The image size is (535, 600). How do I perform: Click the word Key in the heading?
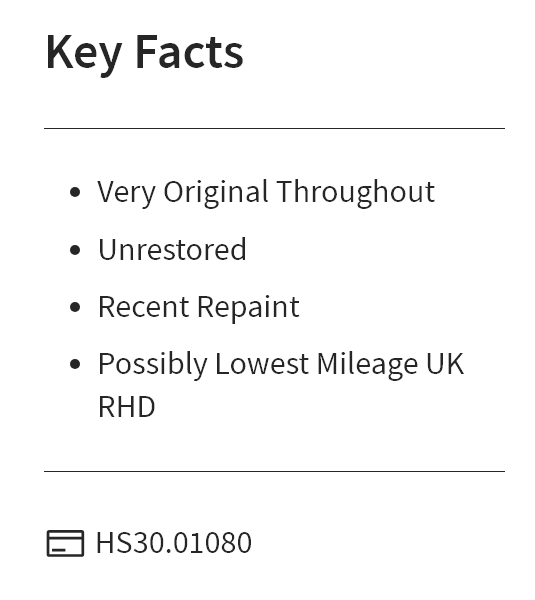[84, 54]
